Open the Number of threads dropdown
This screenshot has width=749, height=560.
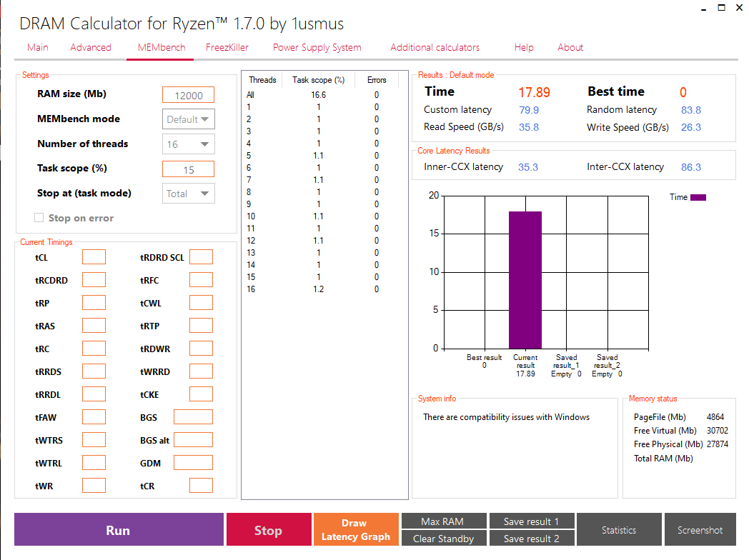[188, 144]
